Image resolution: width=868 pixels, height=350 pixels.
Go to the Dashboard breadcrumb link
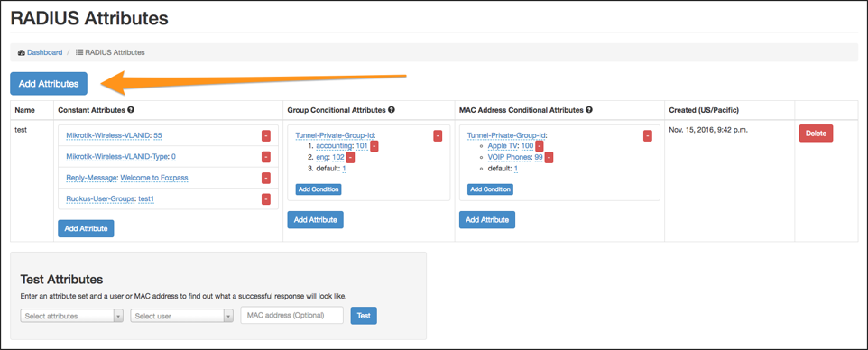44,52
